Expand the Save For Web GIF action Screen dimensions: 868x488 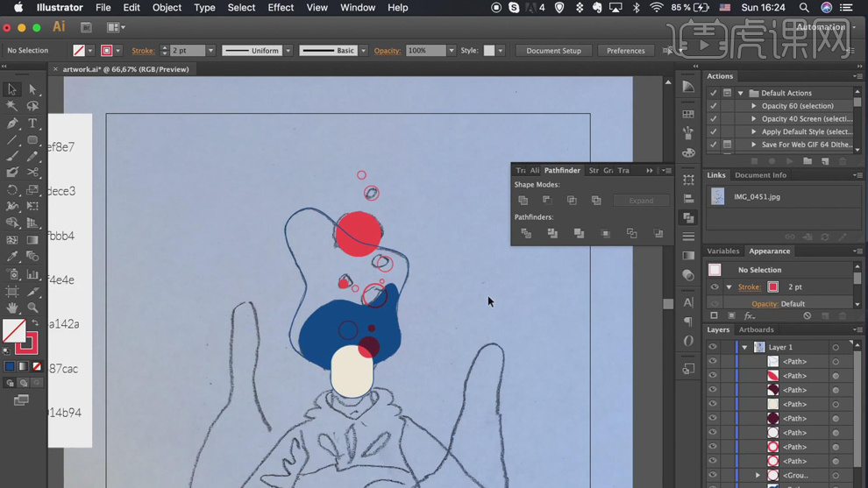(x=753, y=145)
